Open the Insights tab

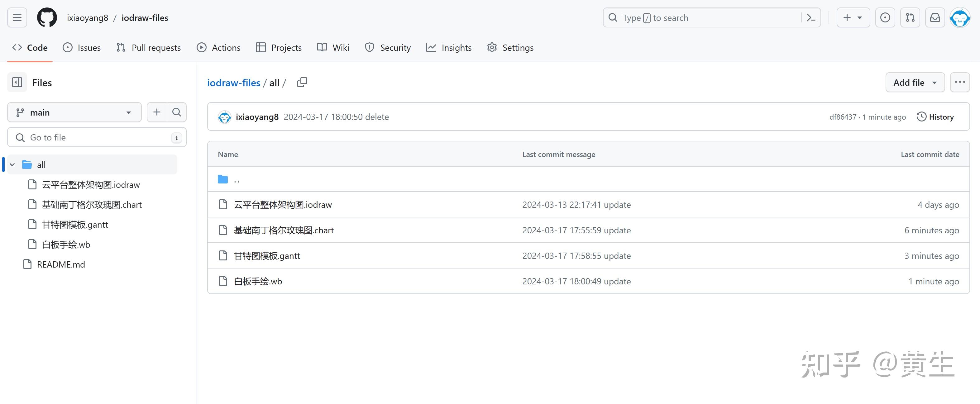(x=449, y=48)
